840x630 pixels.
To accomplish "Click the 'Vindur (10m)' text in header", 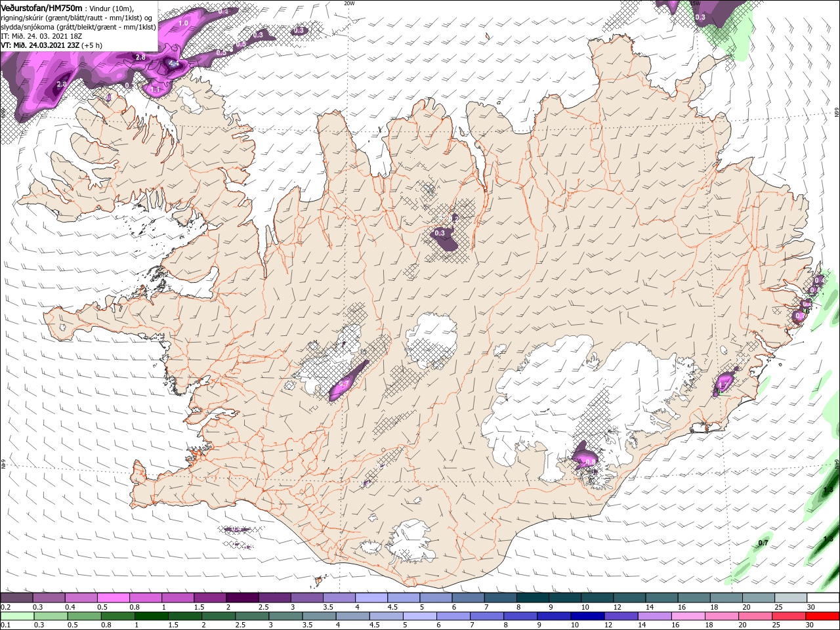I will pos(110,8).
